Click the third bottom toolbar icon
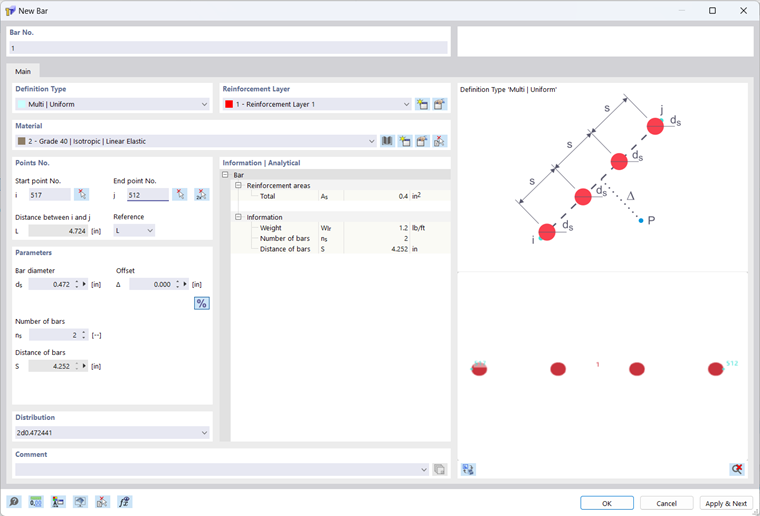 (x=58, y=502)
